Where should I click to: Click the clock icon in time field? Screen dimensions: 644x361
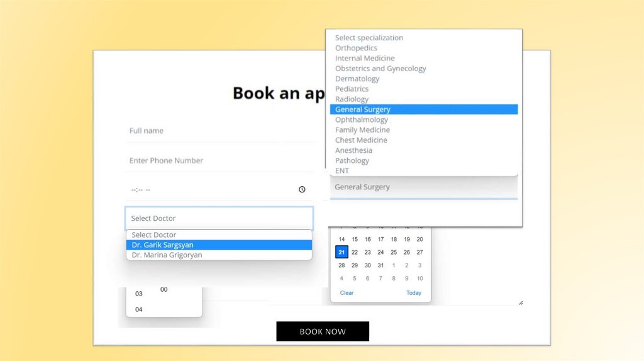(x=302, y=189)
